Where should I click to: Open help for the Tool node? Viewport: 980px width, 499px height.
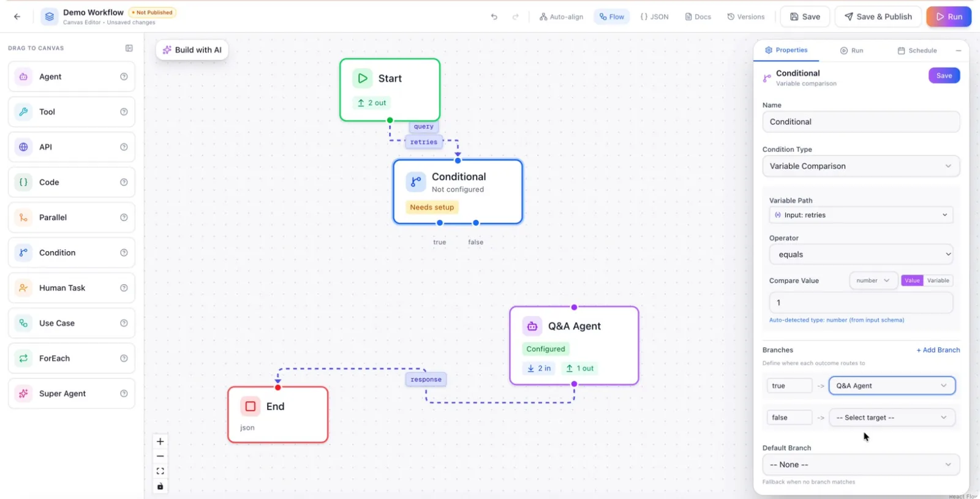coord(124,111)
